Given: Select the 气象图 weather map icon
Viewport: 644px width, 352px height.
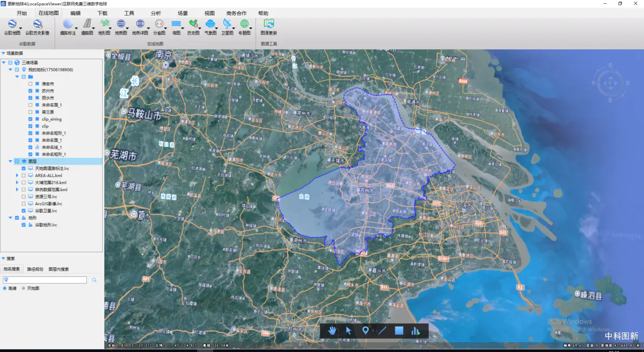Looking at the screenshot, I should (x=210, y=24).
